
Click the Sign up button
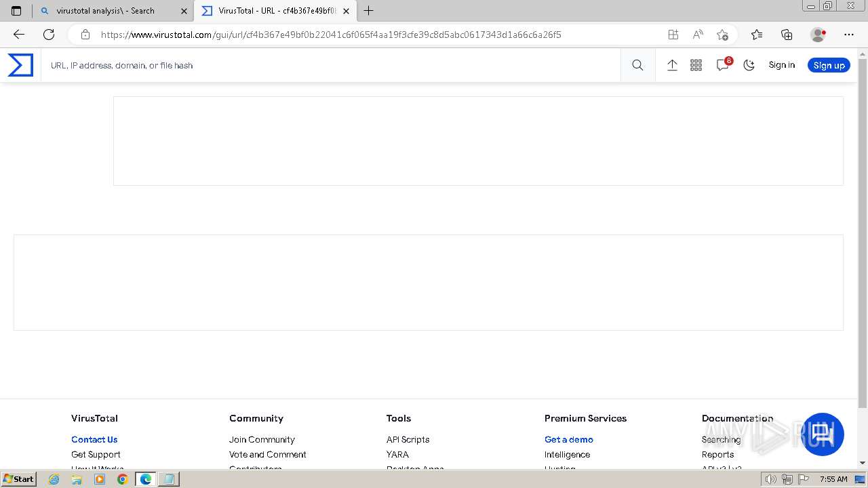click(x=829, y=65)
